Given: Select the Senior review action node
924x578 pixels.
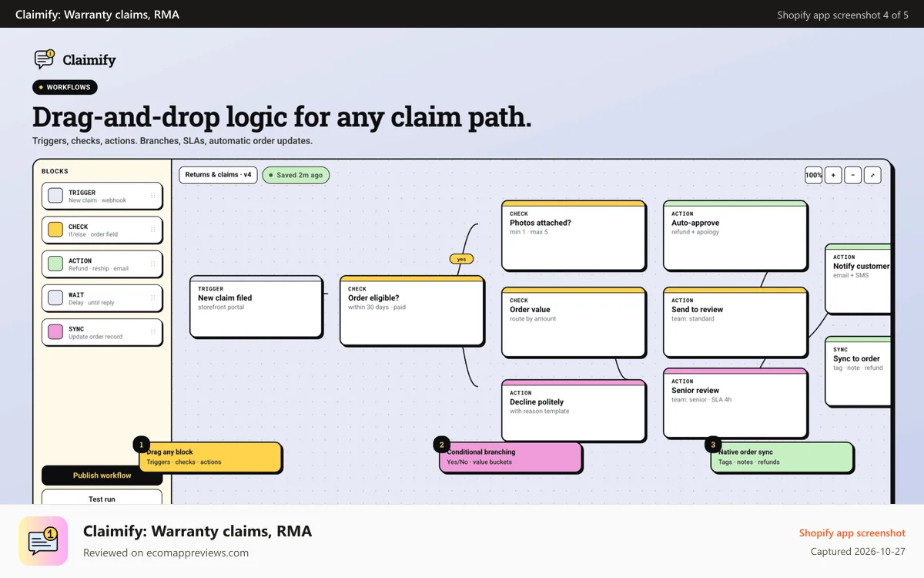Looking at the screenshot, I should tap(735, 405).
